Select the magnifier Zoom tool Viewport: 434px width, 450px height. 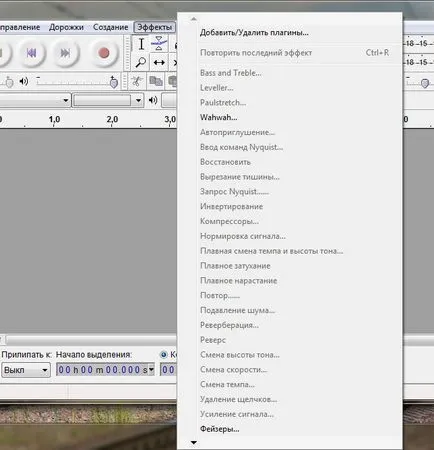pyautogui.click(x=141, y=62)
